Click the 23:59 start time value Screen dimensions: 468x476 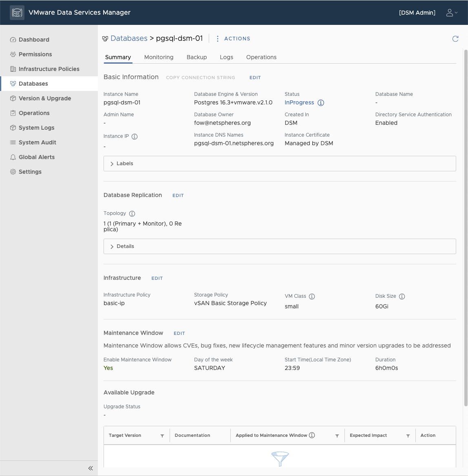click(x=292, y=368)
